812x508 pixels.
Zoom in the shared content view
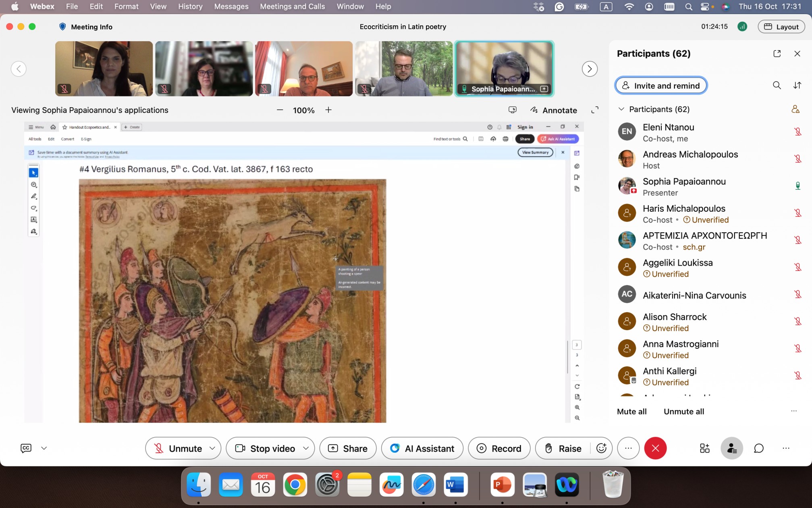pyautogui.click(x=328, y=110)
